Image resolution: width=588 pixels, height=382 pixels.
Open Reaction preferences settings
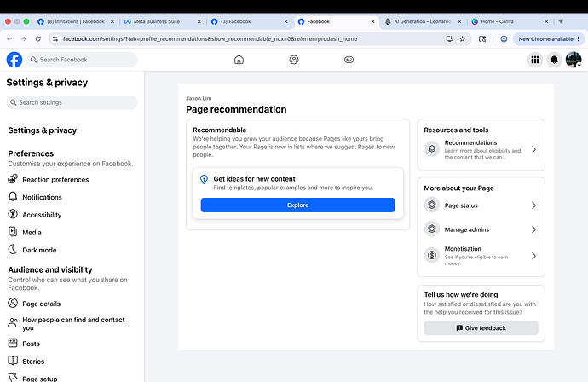(x=55, y=180)
